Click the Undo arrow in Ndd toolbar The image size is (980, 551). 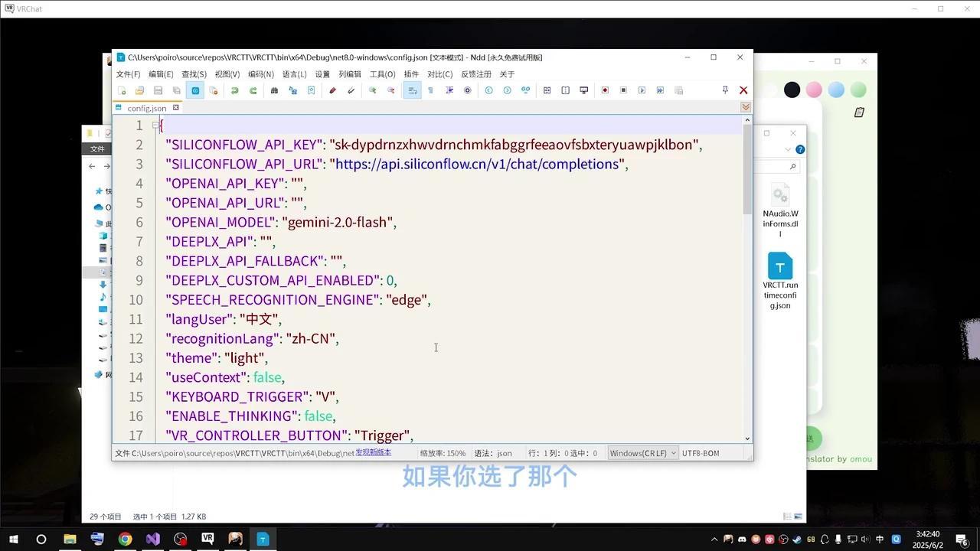tap(234, 90)
